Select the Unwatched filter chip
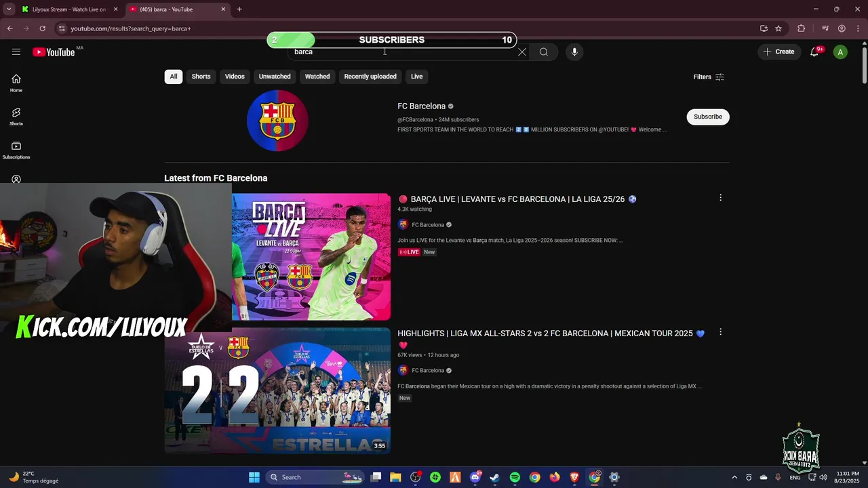868x488 pixels. pos(275,77)
